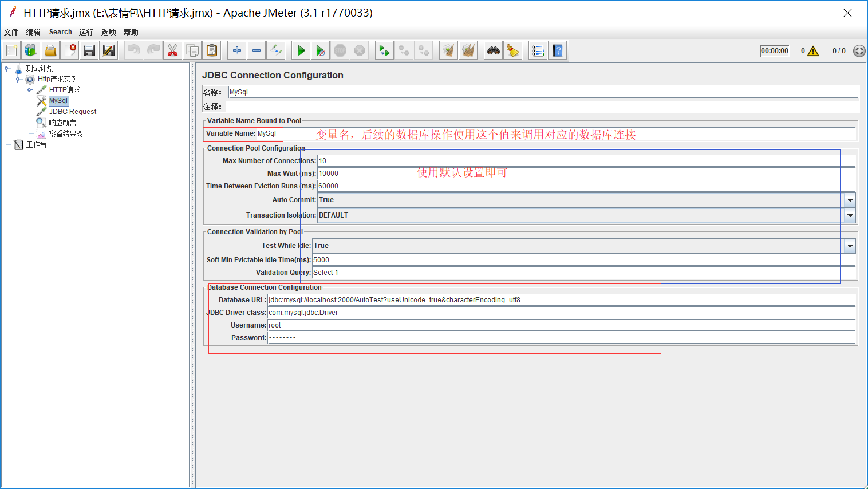Click the Copy pages icon
Image resolution: width=868 pixels, height=489 pixels.
pos(192,50)
